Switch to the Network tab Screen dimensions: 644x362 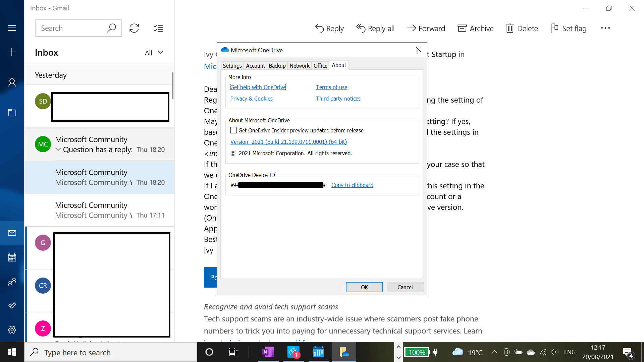click(x=300, y=65)
